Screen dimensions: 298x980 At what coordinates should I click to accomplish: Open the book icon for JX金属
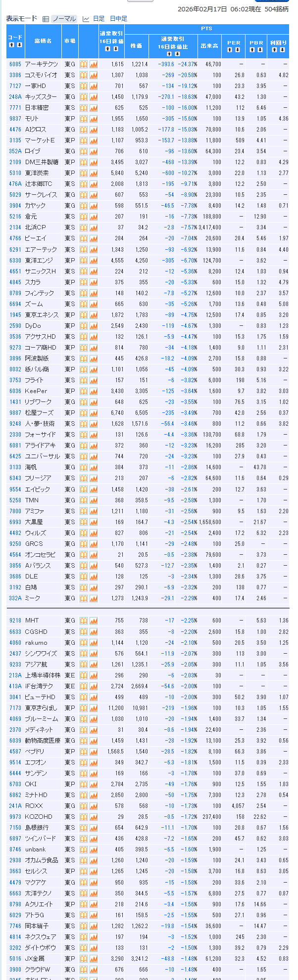[x=84, y=959]
